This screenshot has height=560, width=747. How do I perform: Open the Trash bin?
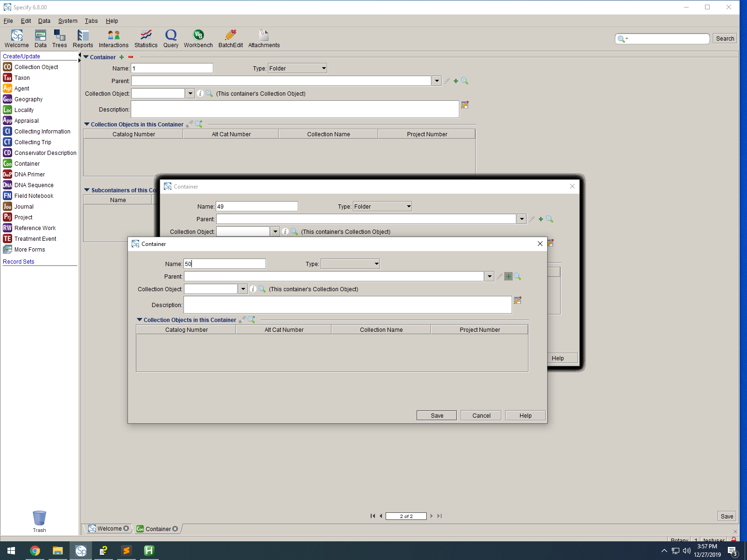39,518
